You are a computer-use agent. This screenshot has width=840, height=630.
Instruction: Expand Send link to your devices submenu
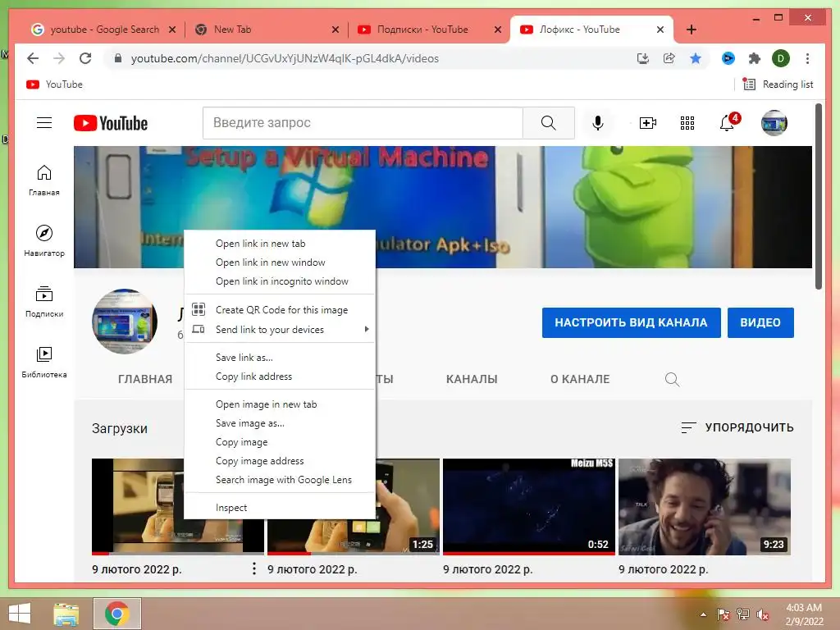pos(280,330)
